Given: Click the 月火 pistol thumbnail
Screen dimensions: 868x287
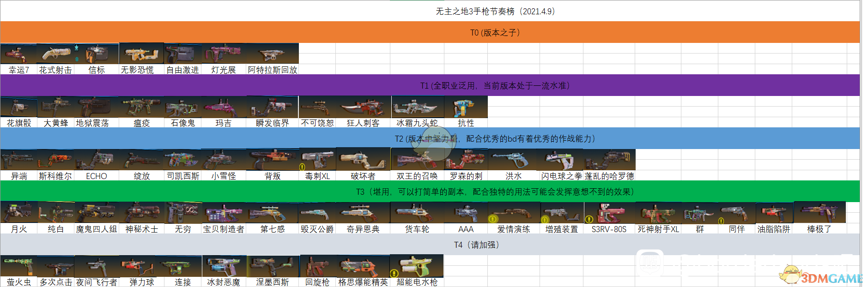Looking at the screenshot, I should 18,213.
